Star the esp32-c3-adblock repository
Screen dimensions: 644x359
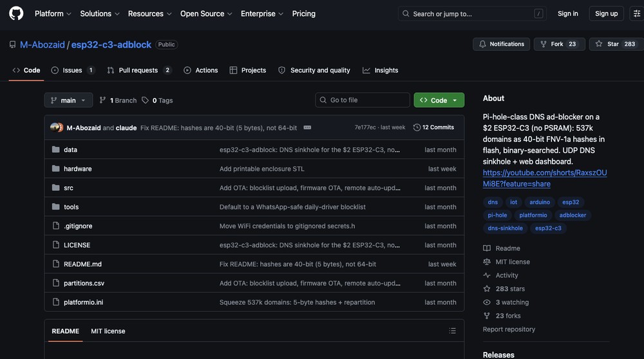[616, 44]
